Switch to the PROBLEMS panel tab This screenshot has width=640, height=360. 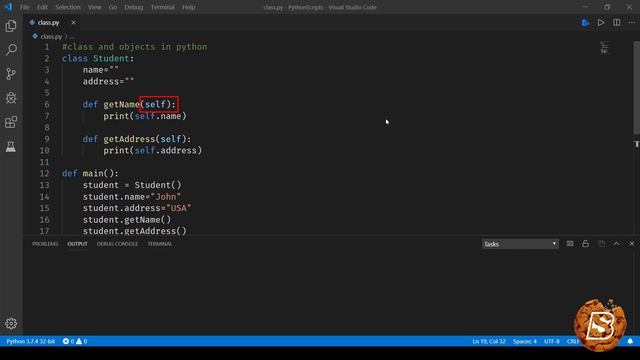[x=45, y=244]
